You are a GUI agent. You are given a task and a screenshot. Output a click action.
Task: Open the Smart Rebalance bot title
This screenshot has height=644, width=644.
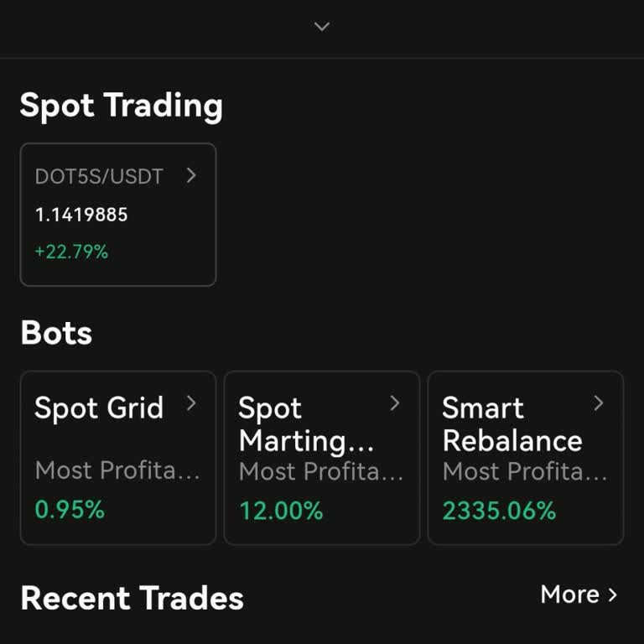pyautogui.click(x=512, y=424)
